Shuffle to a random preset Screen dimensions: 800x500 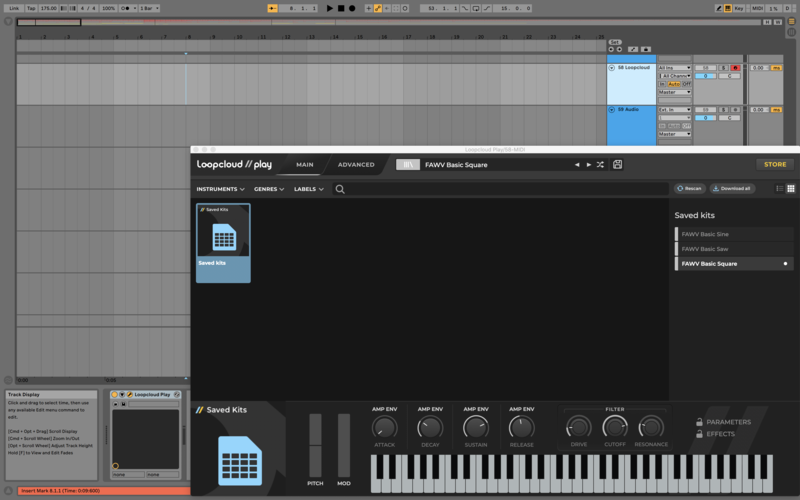(600, 165)
